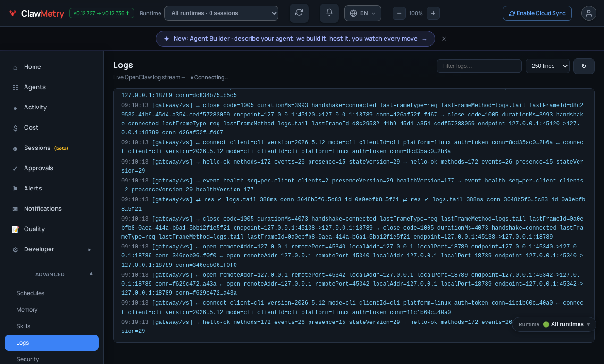This screenshot has height=364, width=604.
Task: Click log line with durationMs=4073
Action: 353,228
